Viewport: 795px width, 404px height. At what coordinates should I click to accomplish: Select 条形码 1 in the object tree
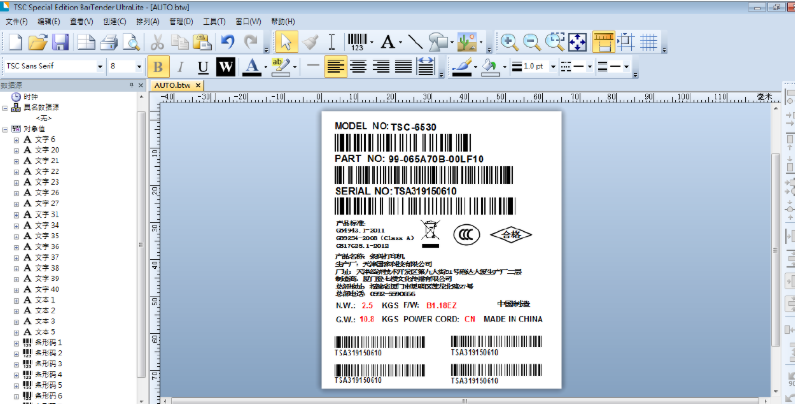(x=49, y=342)
